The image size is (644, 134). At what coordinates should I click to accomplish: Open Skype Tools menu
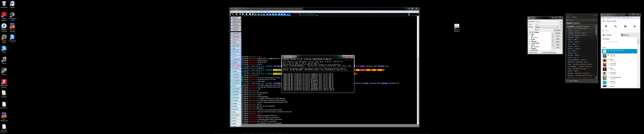[624, 18]
